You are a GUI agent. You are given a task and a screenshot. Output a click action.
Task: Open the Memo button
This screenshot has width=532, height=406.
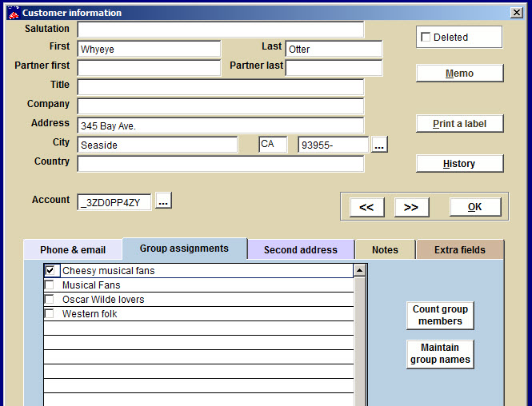[x=460, y=74]
